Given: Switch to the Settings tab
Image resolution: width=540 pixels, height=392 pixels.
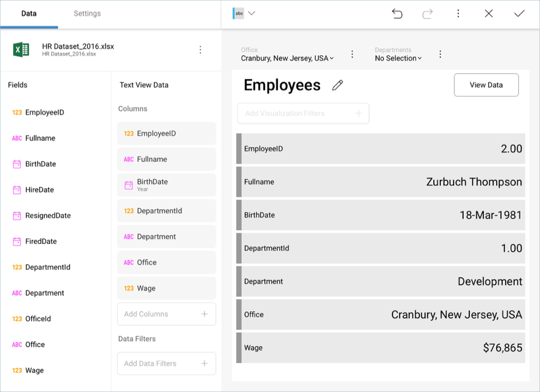Looking at the screenshot, I should tap(87, 13).
